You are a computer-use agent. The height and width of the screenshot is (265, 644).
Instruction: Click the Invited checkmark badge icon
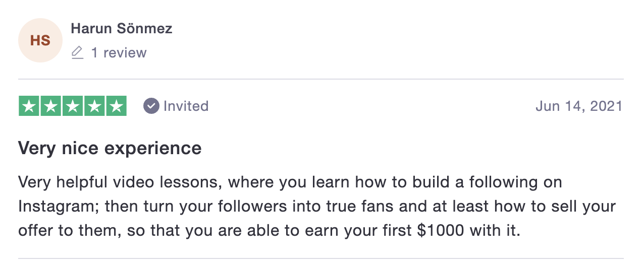[151, 106]
